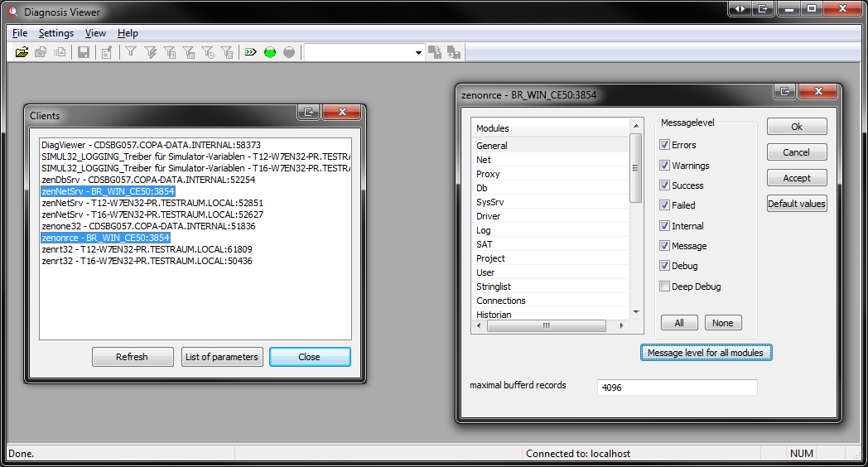The image size is (868, 467).
Task: Click the List of parameters button
Action: 222,357
